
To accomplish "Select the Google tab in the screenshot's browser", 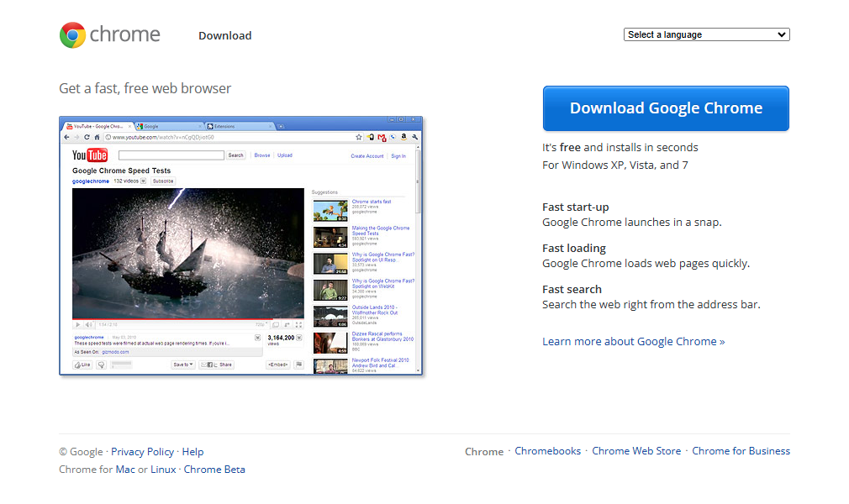I will 169,126.
